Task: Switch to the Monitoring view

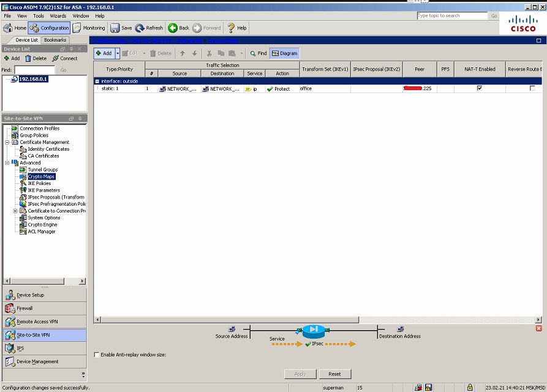Action: [x=89, y=28]
